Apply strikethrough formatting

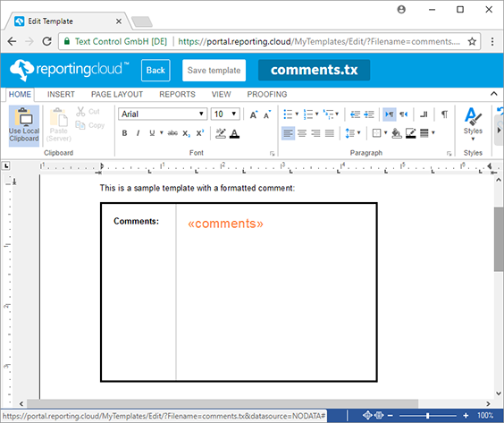coord(172,133)
